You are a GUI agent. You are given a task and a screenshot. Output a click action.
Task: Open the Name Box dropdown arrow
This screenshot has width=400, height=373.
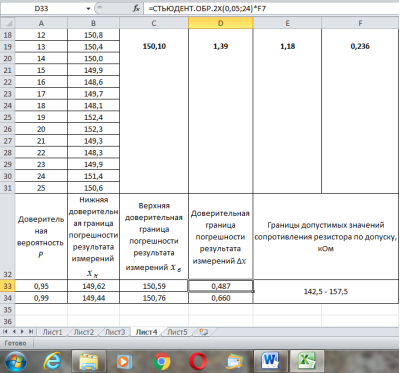pos(88,9)
